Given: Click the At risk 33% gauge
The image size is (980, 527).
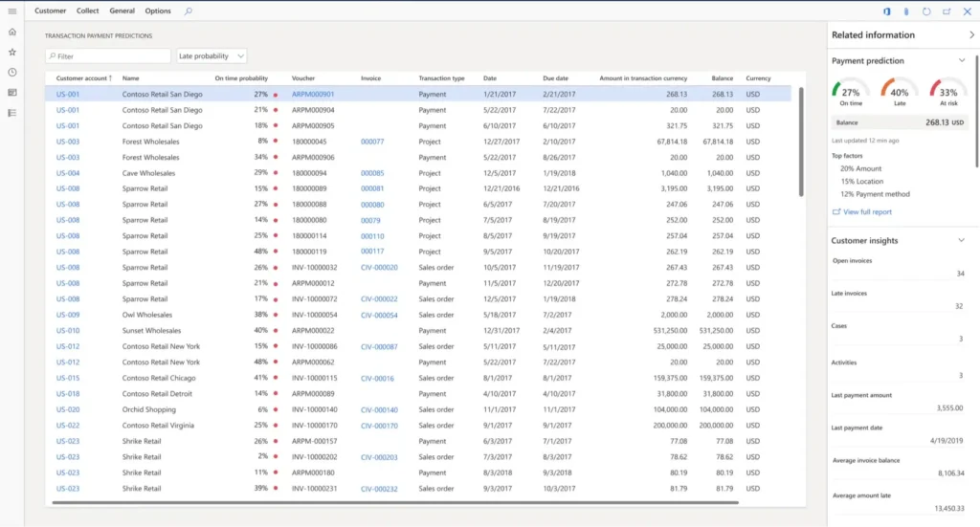Looking at the screenshot, I should pos(948,92).
